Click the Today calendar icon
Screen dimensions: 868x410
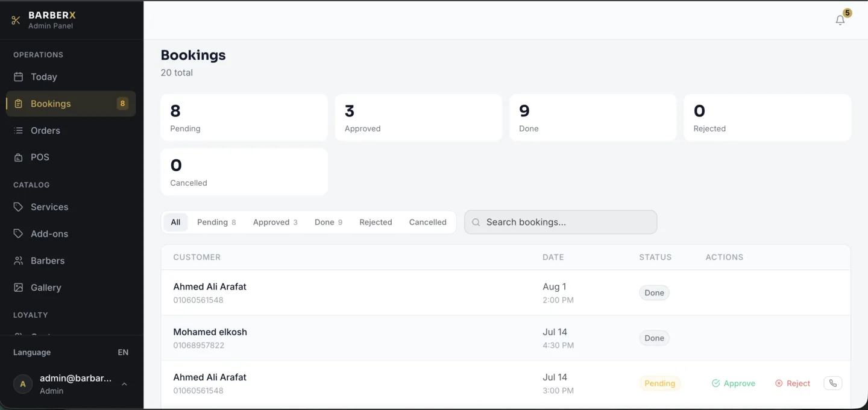tap(19, 77)
